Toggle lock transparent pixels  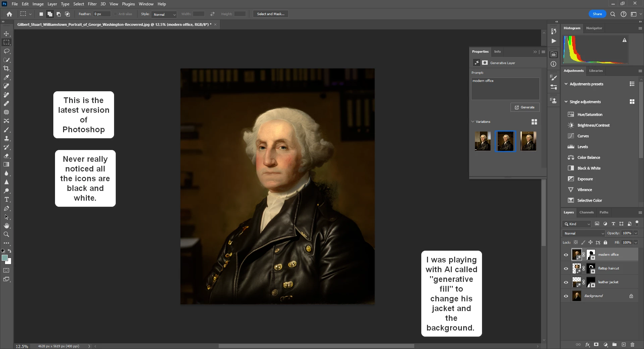(x=576, y=242)
